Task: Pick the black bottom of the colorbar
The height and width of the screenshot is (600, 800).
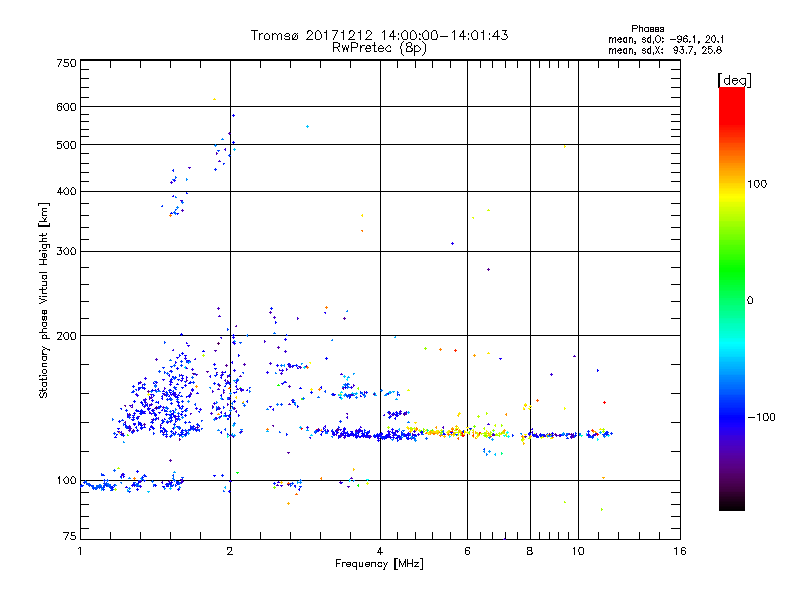Action: point(732,503)
